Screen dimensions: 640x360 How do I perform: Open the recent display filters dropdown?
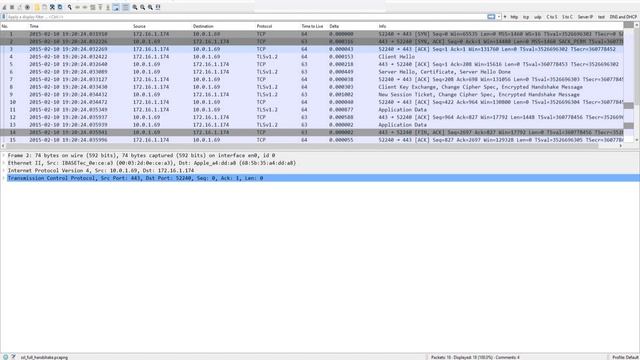click(499, 17)
